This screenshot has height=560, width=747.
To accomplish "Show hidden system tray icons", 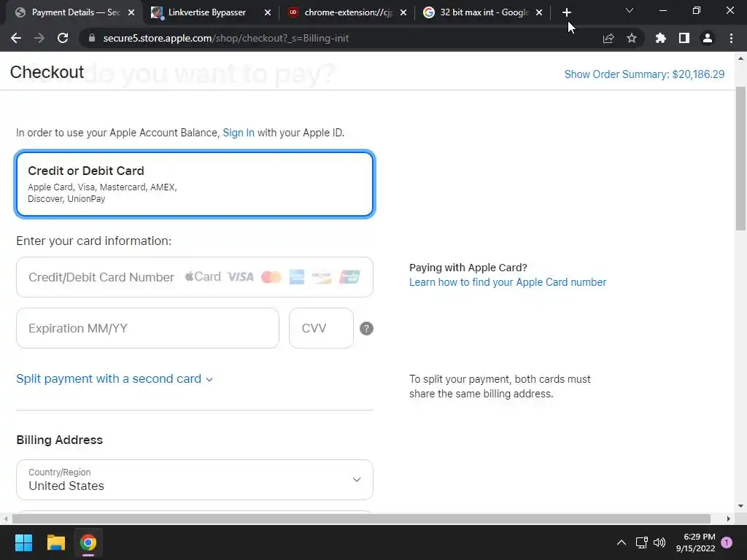I will coord(622,542).
